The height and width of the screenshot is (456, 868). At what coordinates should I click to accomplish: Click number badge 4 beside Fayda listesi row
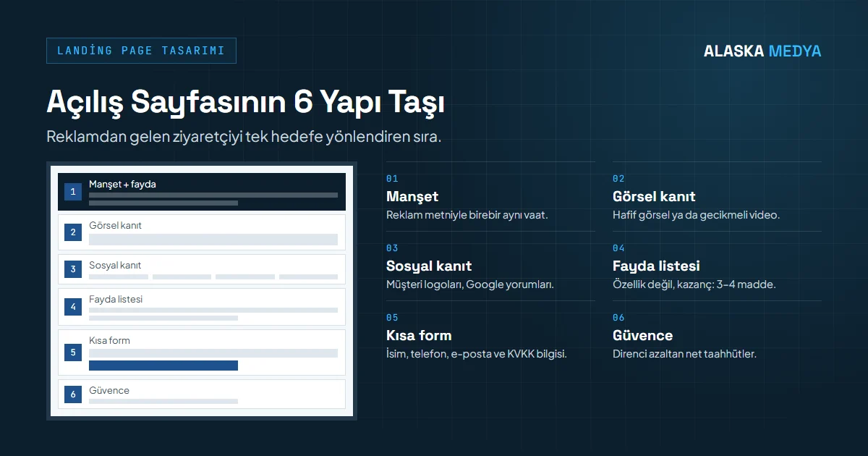[x=72, y=307]
